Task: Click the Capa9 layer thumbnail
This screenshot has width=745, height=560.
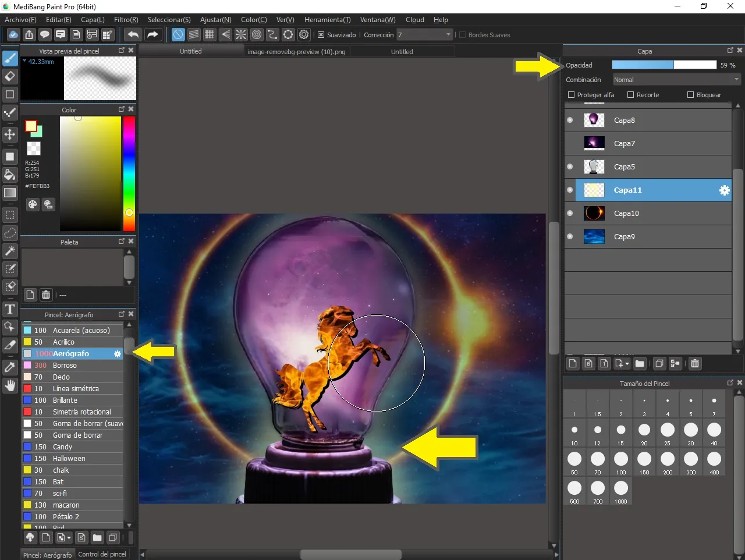Action: tap(594, 236)
